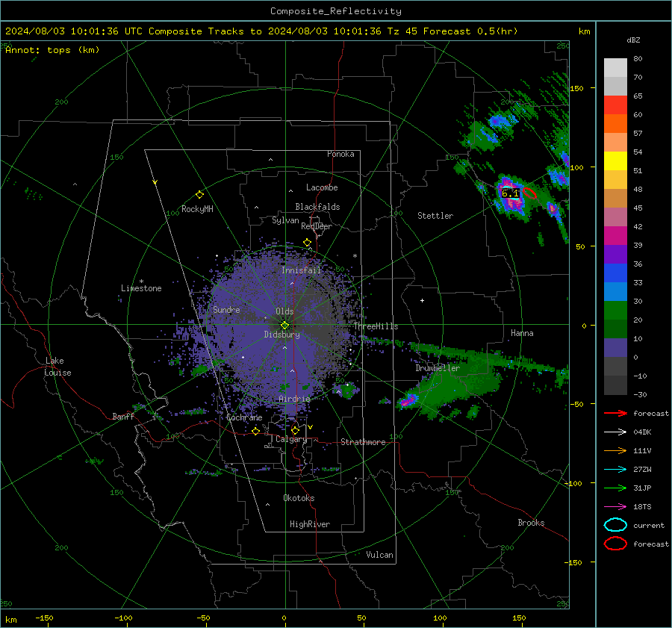Image resolution: width=672 pixels, height=628 pixels.
Task: Click the Banff town label
Action: (x=123, y=417)
